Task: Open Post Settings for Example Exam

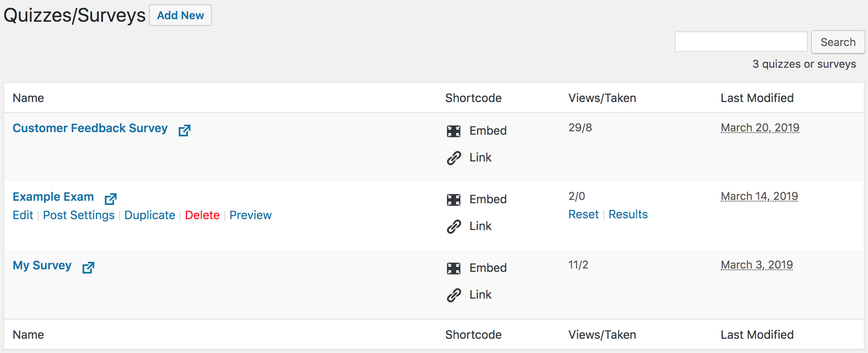Action: point(79,215)
